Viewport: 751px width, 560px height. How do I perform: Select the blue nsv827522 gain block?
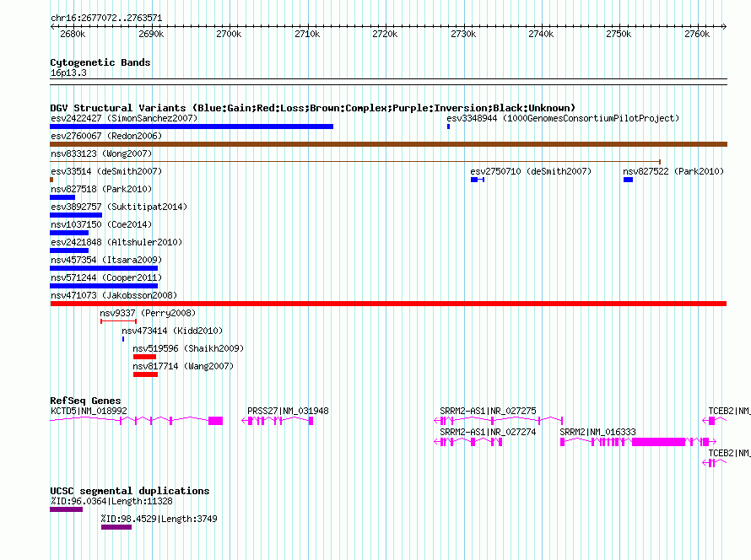click(628, 180)
